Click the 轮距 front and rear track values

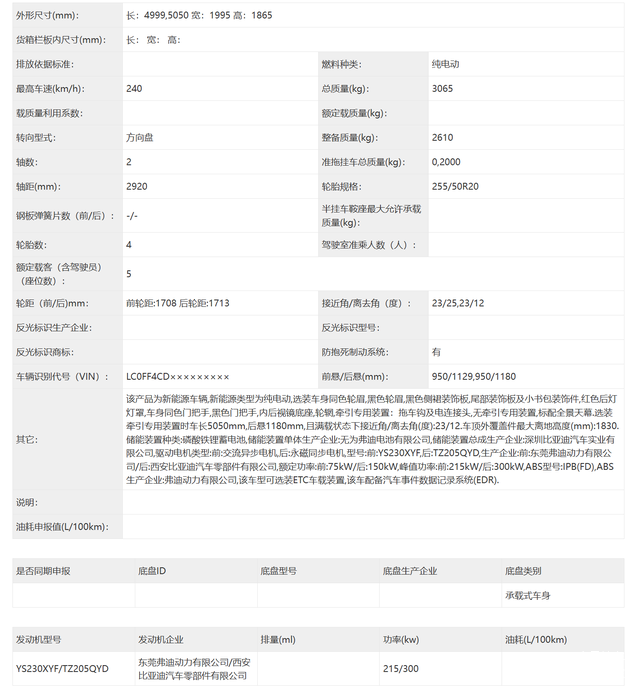(x=178, y=303)
